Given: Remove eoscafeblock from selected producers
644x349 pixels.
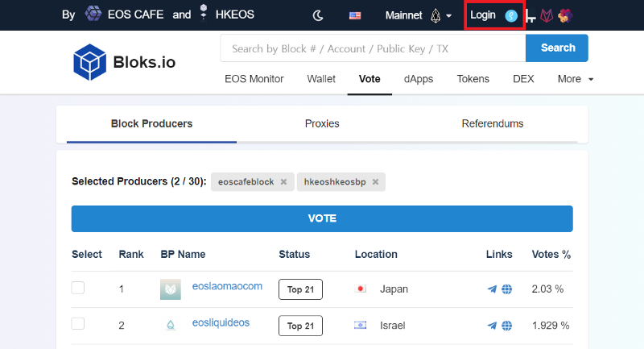Looking at the screenshot, I should pos(283,181).
